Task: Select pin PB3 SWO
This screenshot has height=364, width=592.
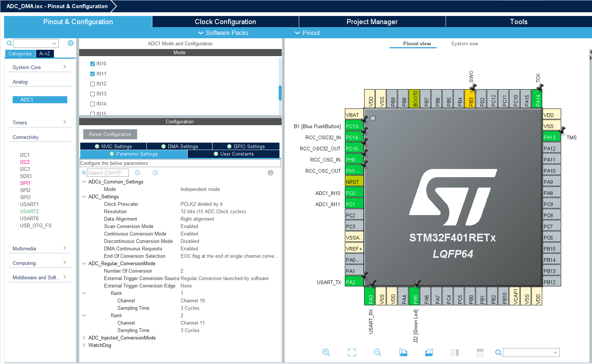Action: click(x=471, y=98)
